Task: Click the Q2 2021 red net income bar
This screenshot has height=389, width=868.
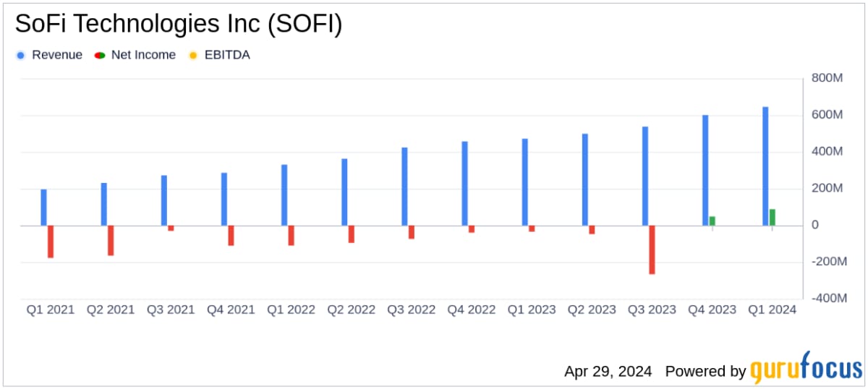Action: tap(111, 241)
